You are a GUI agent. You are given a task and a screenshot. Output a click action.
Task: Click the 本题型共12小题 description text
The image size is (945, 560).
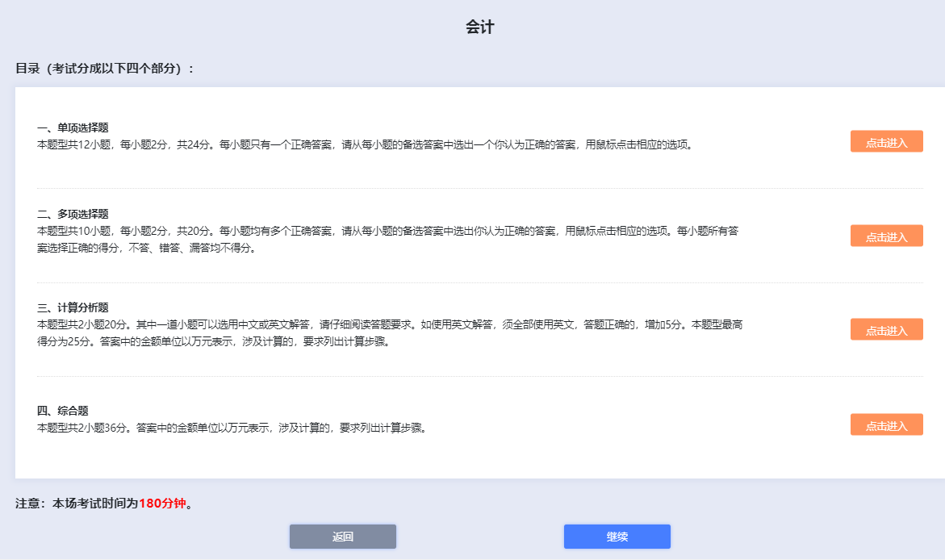click(x=365, y=145)
